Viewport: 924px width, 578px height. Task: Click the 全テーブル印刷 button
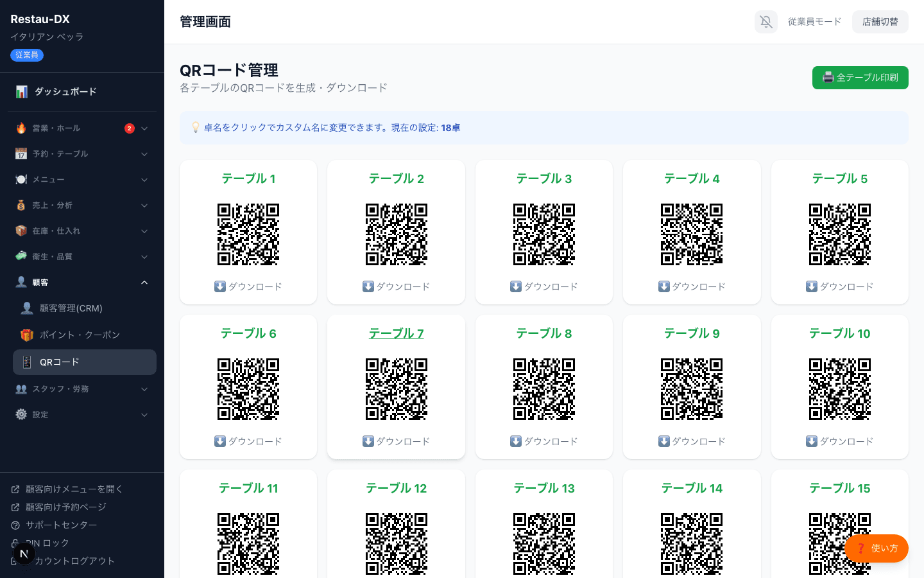coord(860,78)
